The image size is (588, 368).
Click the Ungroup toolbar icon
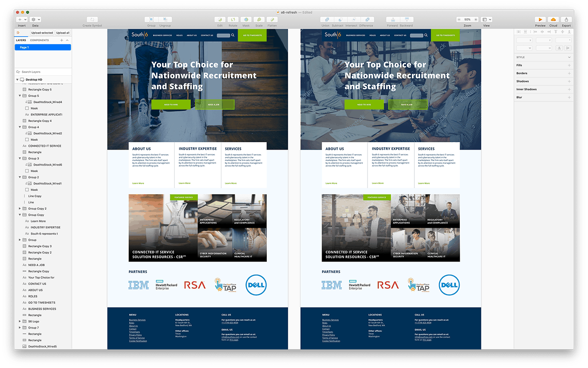(x=165, y=20)
